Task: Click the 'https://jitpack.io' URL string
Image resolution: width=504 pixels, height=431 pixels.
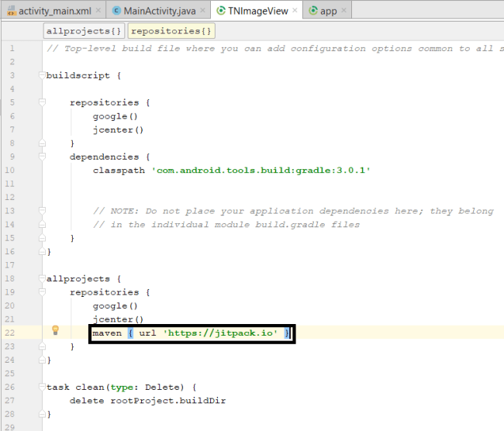Action: (x=220, y=333)
